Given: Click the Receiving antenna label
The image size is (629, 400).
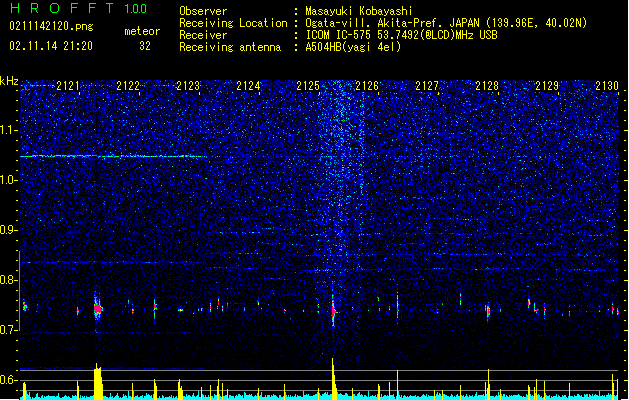Looking at the screenshot, I should 230,47.
